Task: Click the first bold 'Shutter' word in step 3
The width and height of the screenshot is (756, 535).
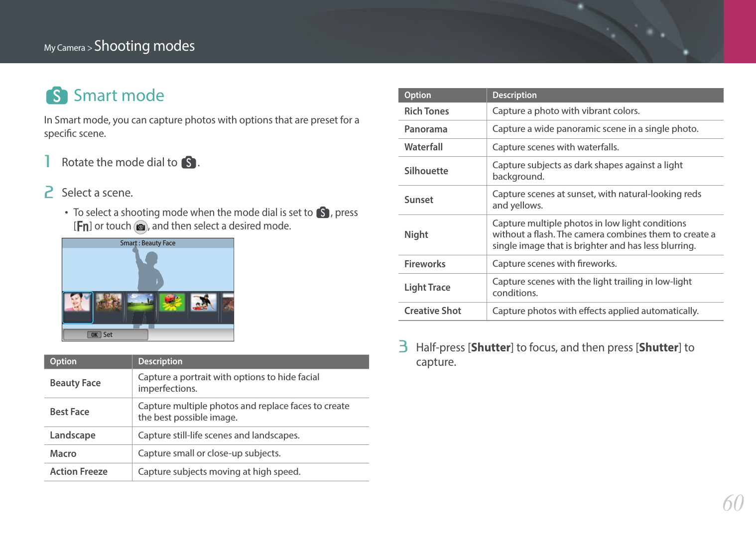Action: pyautogui.click(x=491, y=348)
